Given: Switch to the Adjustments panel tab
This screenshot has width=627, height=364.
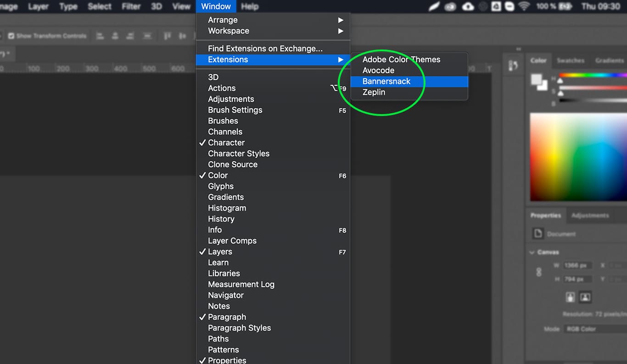Looking at the screenshot, I should point(590,215).
